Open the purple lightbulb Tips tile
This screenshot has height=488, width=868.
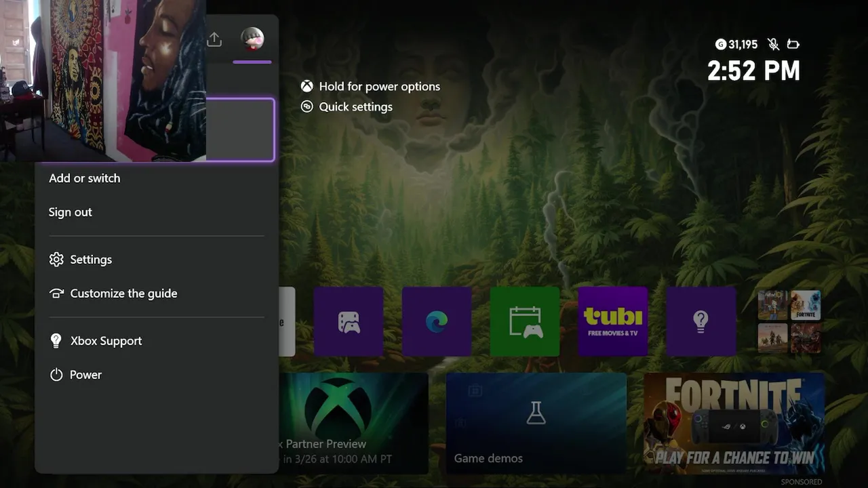pyautogui.click(x=701, y=321)
